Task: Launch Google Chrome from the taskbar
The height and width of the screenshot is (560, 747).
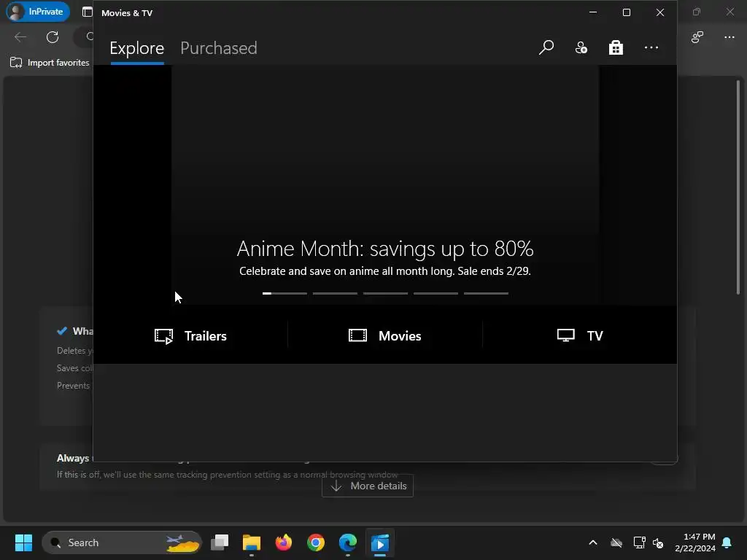Action: (x=316, y=542)
